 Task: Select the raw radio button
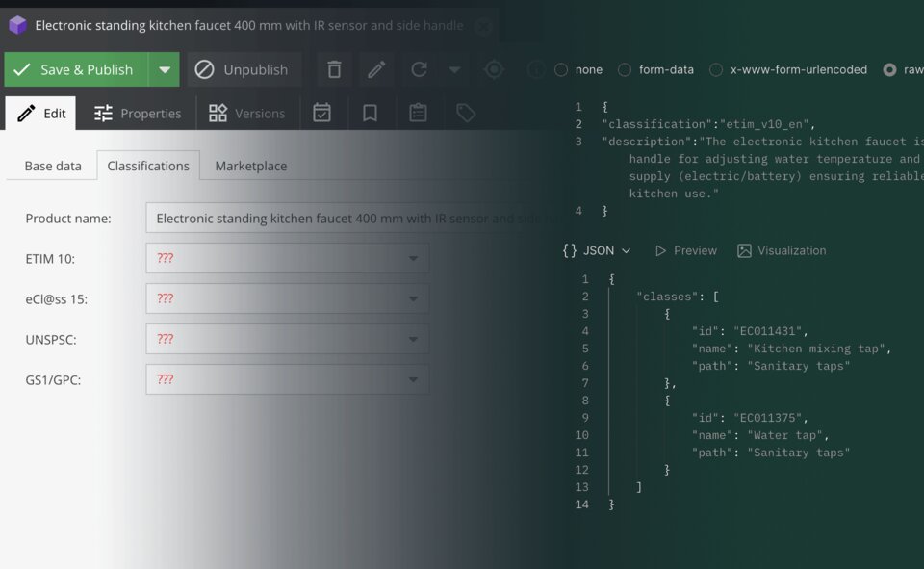[889, 69]
